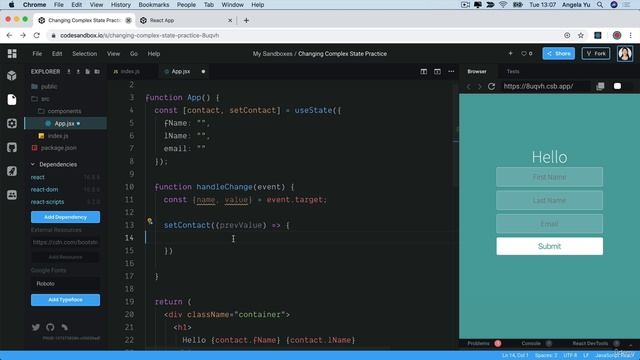Click the new file icon in Explorer
640x360 pixels.
pyautogui.click(x=87, y=71)
